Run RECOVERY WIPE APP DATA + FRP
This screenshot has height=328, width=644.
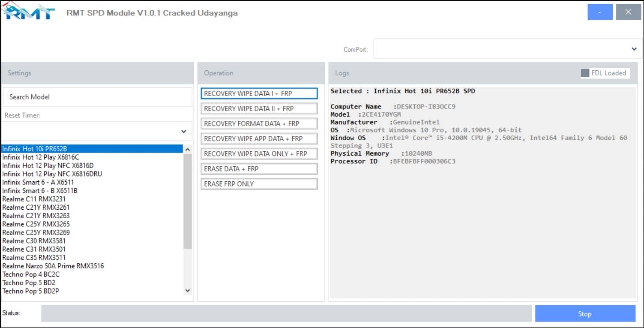(x=259, y=138)
